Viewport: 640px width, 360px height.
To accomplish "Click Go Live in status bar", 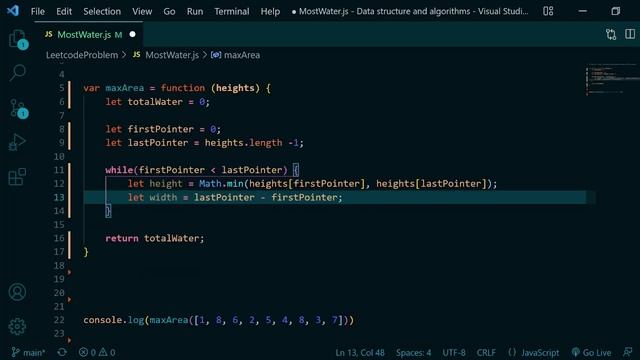I will click(591, 352).
